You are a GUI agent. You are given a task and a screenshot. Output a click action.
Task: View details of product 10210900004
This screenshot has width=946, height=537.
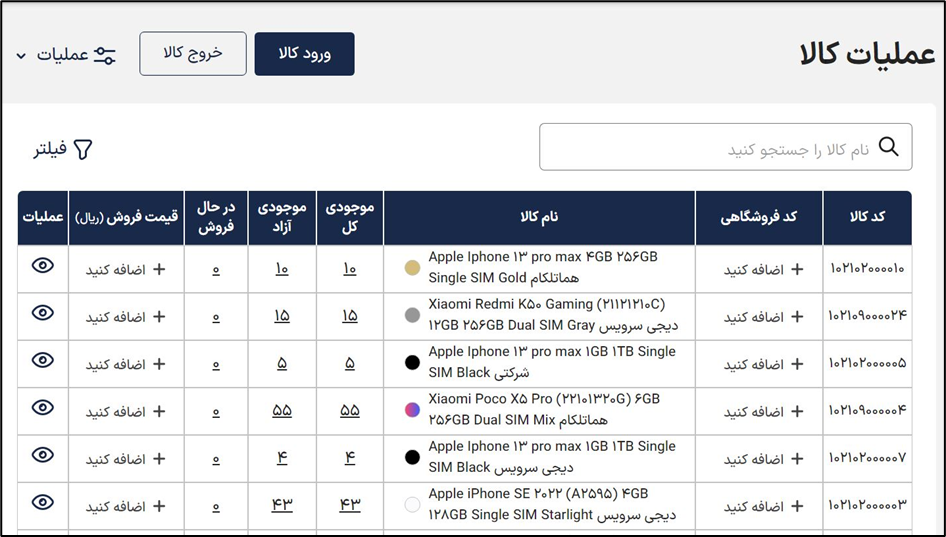43,407
